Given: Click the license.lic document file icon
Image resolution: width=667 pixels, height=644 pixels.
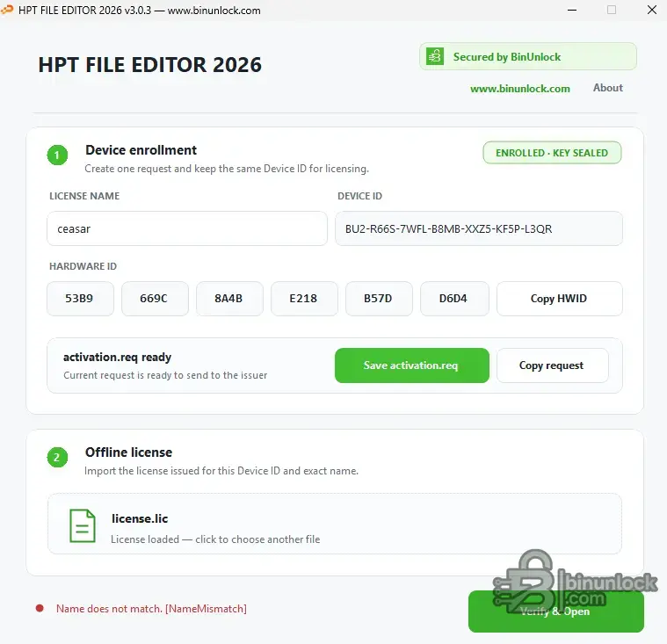Looking at the screenshot, I should coord(82,525).
